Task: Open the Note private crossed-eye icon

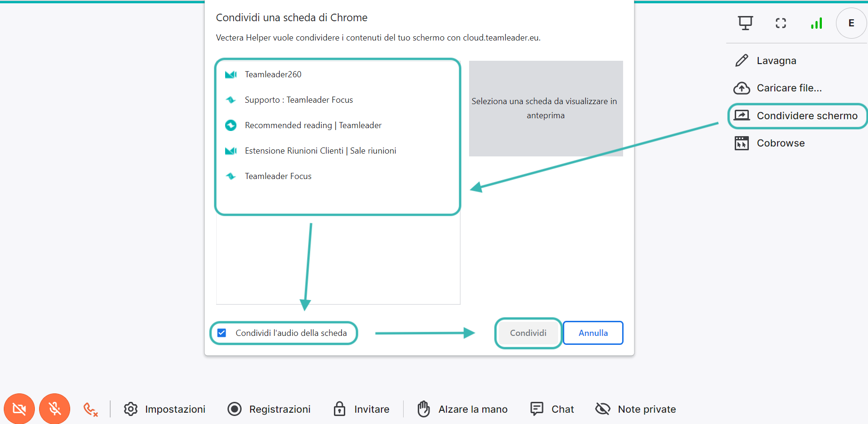Action: [603, 409]
